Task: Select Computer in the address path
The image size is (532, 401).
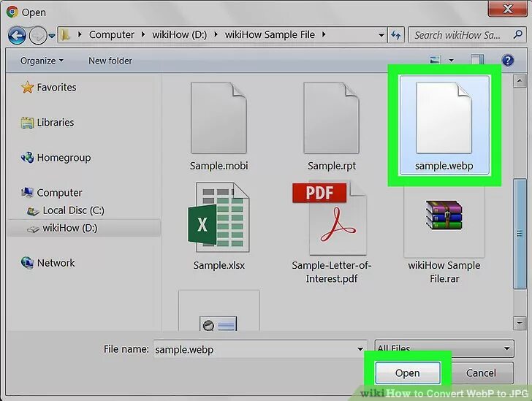Action: tap(112, 34)
